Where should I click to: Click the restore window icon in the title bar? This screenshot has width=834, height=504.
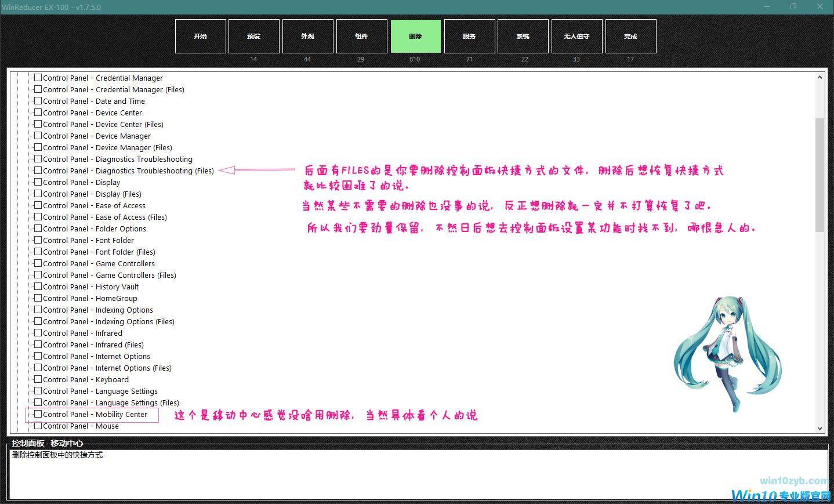coord(793,7)
